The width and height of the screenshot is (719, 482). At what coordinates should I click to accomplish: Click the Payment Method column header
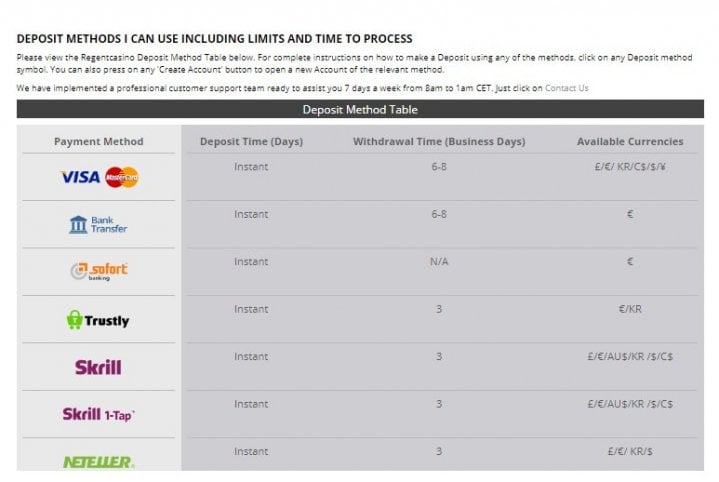(99, 141)
